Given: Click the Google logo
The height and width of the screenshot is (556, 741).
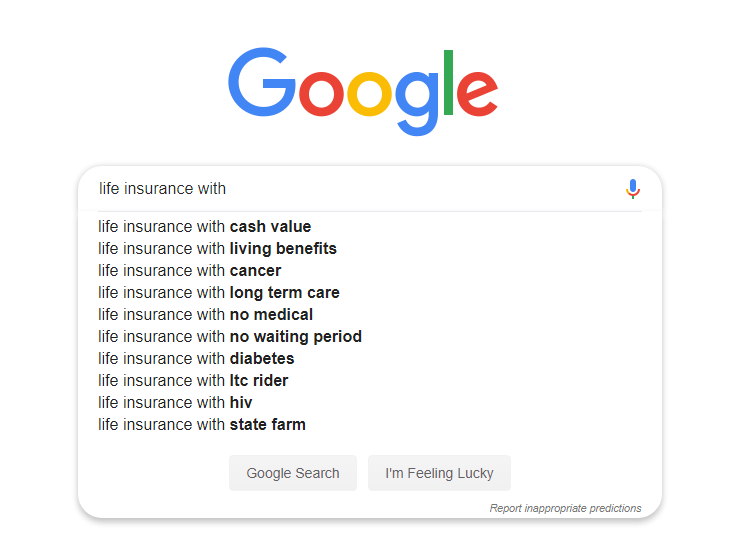Looking at the screenshot, I should pos(363,91).
